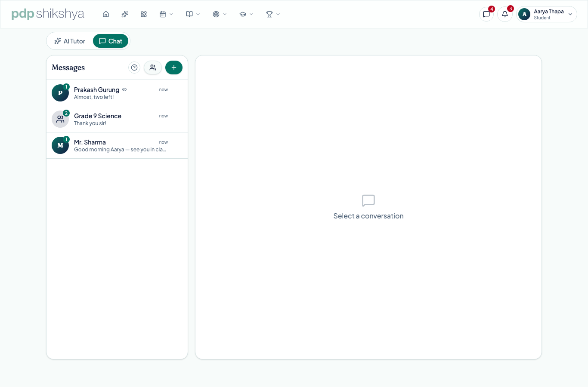Open the messages icon with badge 4

pos(486,14)
